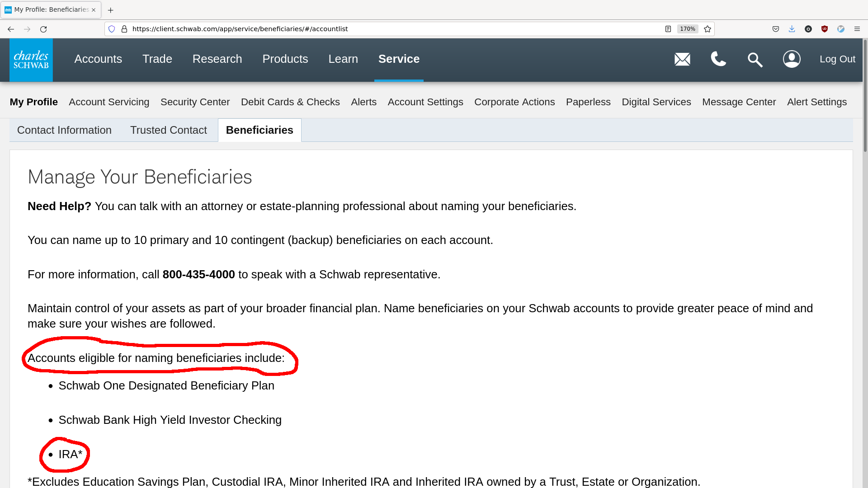The width and height of the screenshot is (868, 488).
Task: Click the Security Center link
Action: click(195, 102)
